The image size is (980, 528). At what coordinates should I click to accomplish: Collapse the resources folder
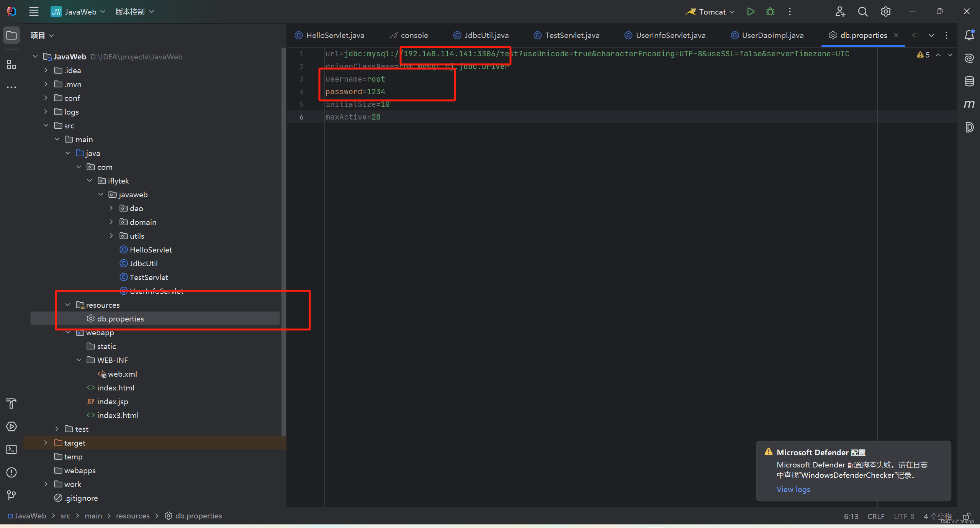[68, 305]
